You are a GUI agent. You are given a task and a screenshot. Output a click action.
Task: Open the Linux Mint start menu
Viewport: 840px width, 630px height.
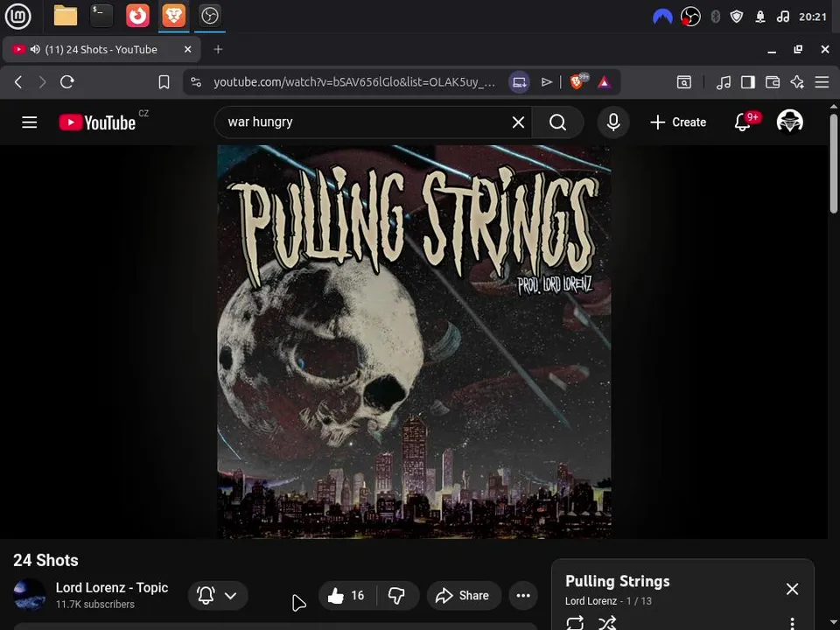17,16
